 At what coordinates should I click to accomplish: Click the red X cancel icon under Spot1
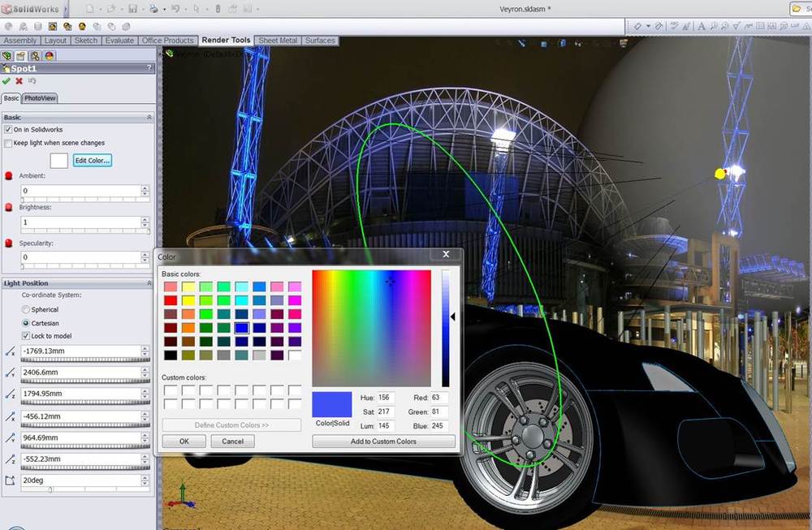click(19, 81)
